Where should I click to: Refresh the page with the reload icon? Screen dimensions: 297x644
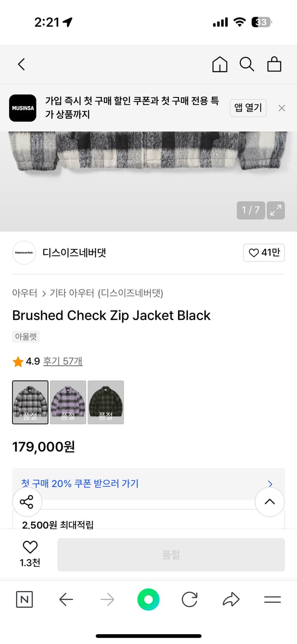click(190, 599)
